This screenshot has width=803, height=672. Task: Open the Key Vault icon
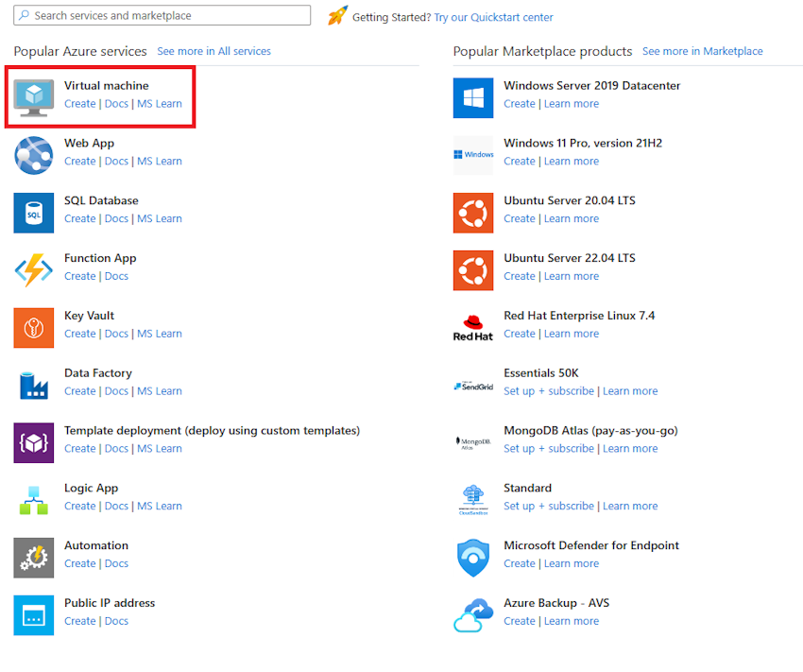[34, 328]
